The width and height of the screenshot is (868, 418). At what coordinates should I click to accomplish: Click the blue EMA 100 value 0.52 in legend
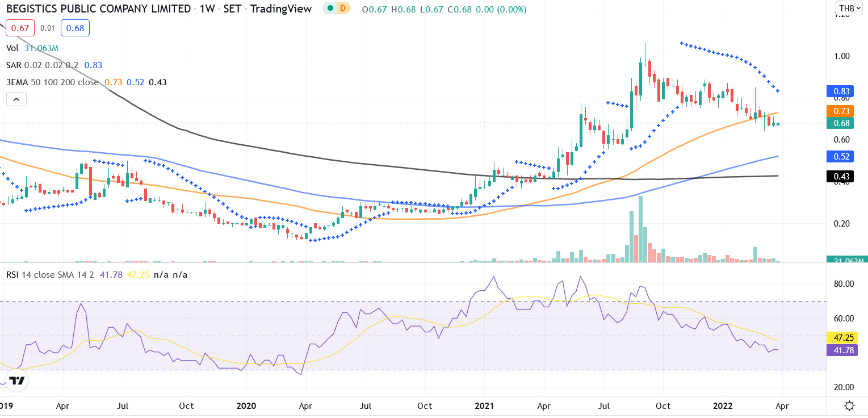(135, 82)
